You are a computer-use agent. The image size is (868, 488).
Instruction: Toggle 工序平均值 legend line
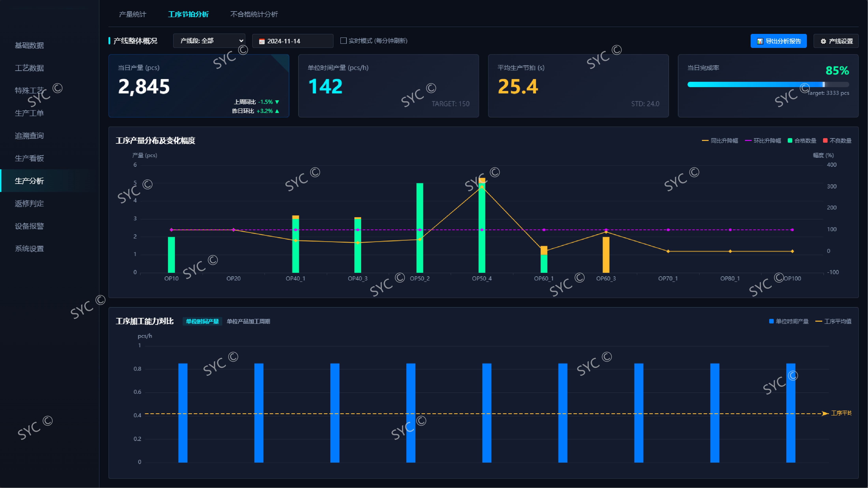click(819, 321)
